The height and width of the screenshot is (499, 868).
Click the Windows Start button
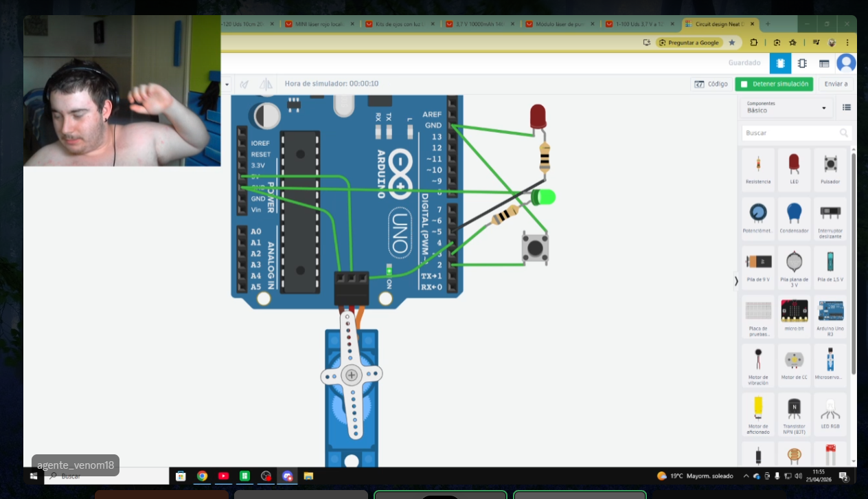coord(33,476)
